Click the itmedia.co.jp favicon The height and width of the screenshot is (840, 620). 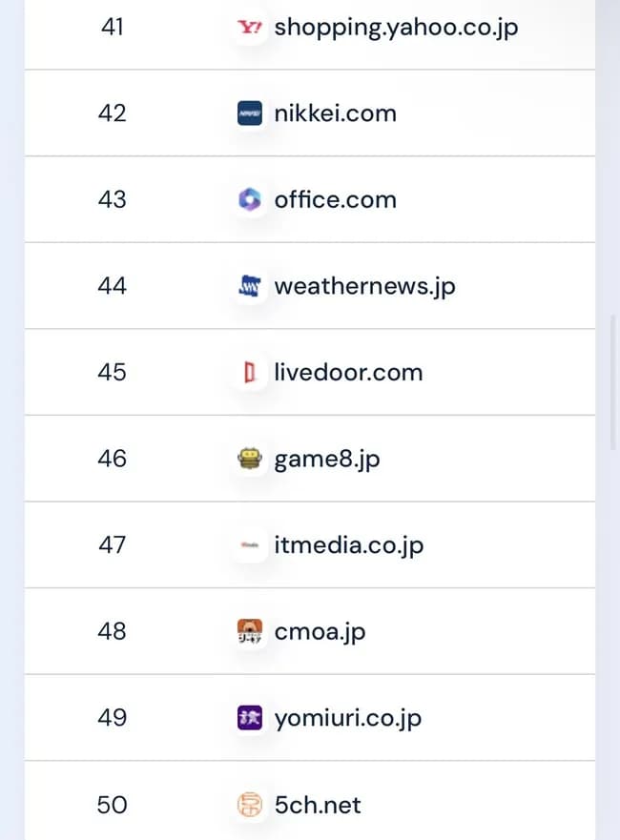pos(250,544)
